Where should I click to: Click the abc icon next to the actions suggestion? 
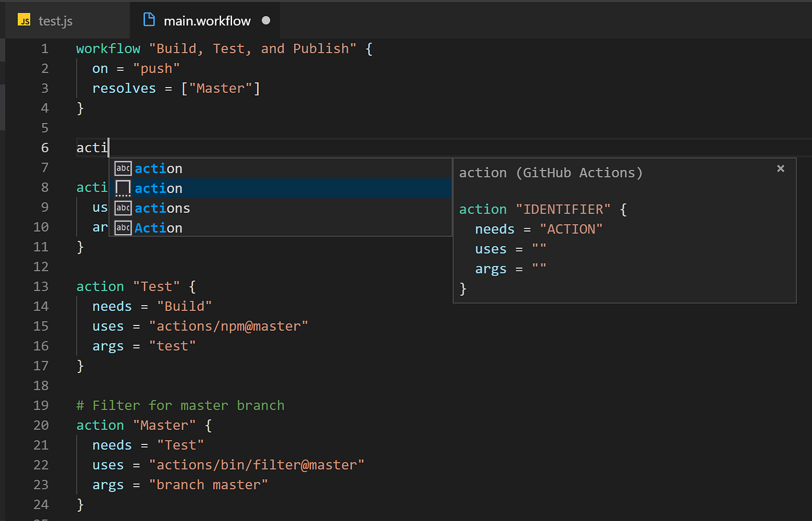pos(123,208)
